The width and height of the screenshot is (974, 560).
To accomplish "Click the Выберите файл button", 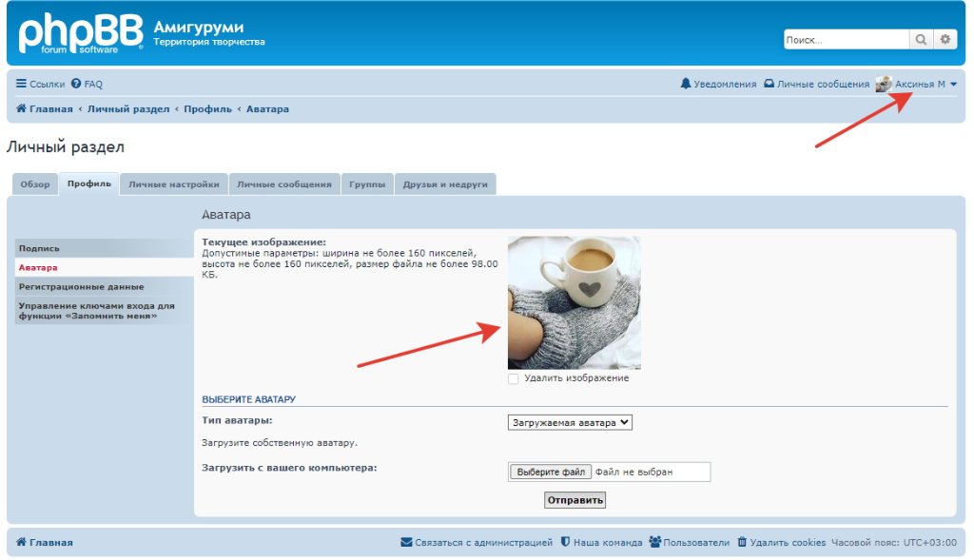I will point(551,473).
